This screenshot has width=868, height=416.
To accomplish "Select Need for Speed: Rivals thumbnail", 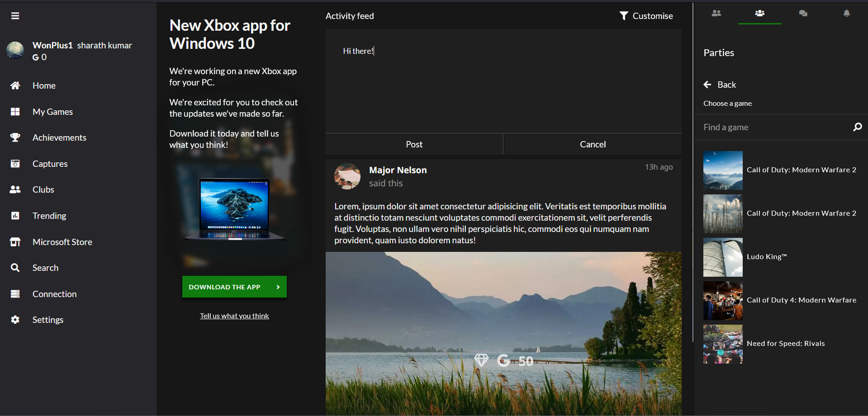I will pyautogui.click(x=723, y=344).
